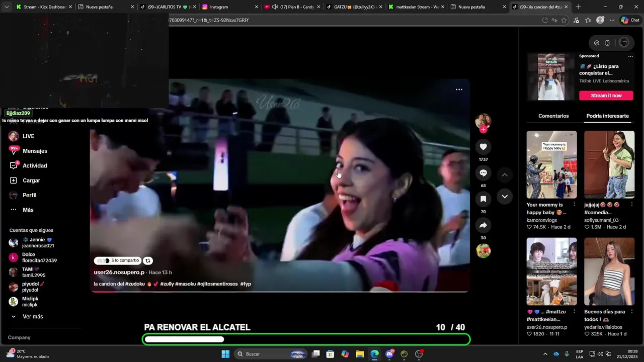Switch to Plan B - Candy tab
The height and width of the screenshot is (362, 644).
tap(292, 7)
